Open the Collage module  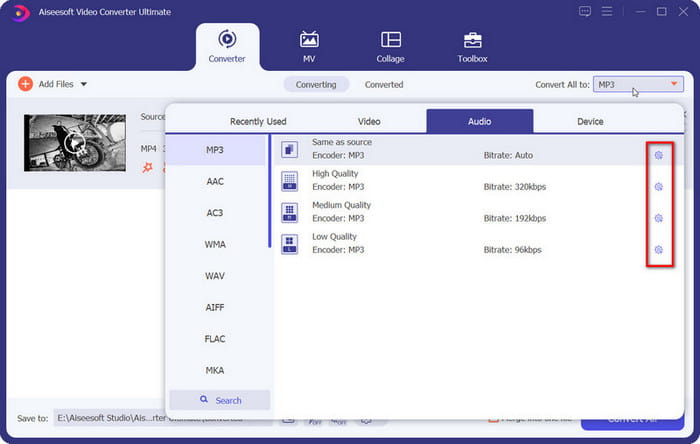tap(390, 46)
